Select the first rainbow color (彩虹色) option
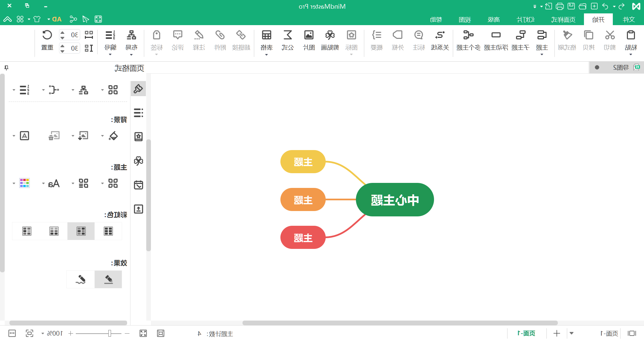The image size is (644, 341). [108, 231]
